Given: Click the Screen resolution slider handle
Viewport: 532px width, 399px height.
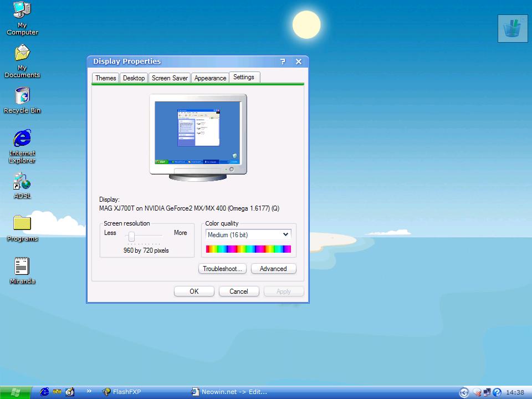Looking at the screenshot, I should pyautogui.click(x=132, y=237).
